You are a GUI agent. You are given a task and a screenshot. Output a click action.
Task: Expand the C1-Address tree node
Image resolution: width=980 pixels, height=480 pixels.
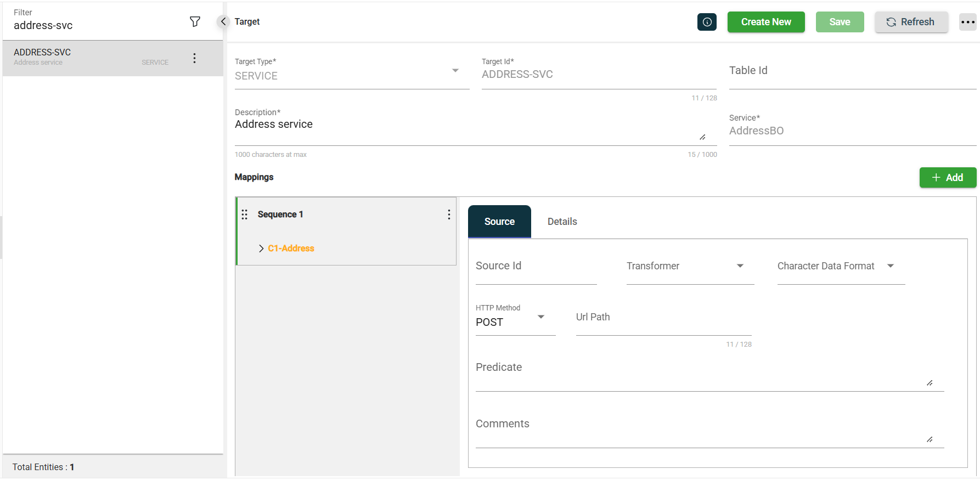pyautogui.click(x=261, y=249)
